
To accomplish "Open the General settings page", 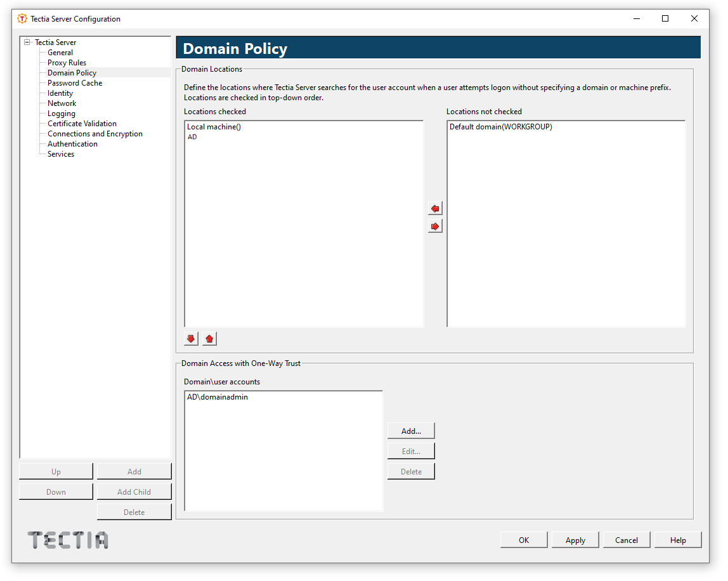I will point(60,53).
